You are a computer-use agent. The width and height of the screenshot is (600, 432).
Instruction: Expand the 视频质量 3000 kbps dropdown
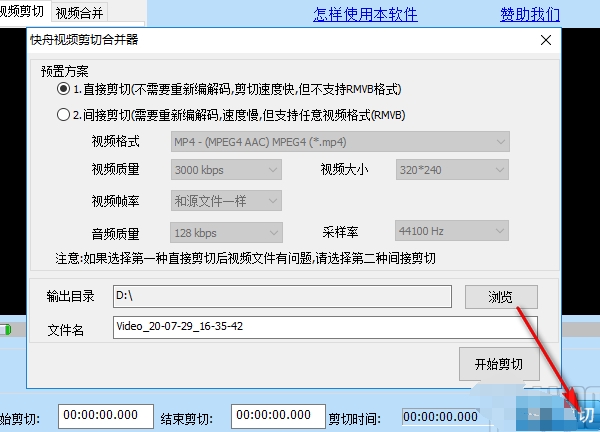(x=226, y=170)
